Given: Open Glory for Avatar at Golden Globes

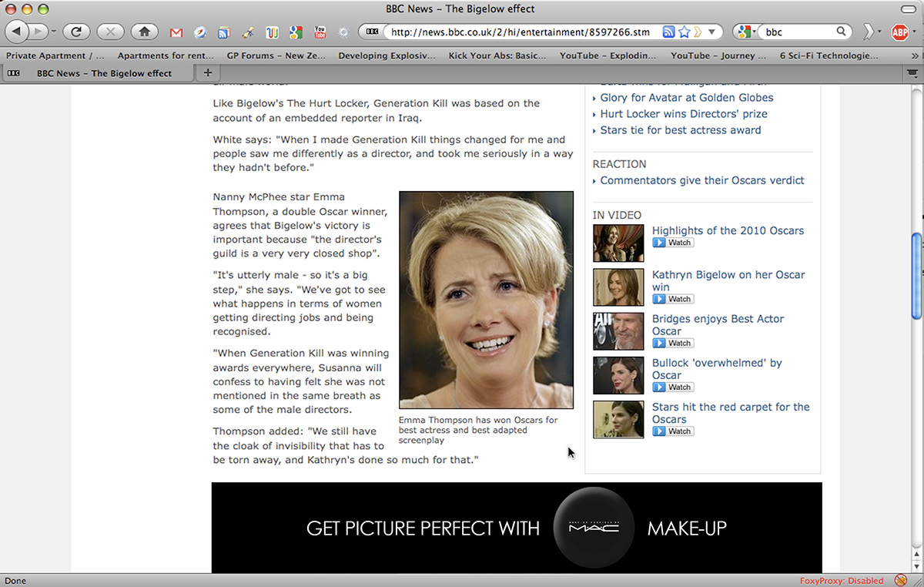Looking at the screenshot, I should point(687,98).
